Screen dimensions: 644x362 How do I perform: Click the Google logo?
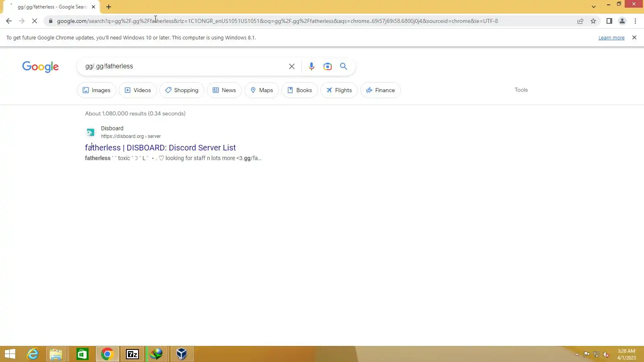coord(40,67)
